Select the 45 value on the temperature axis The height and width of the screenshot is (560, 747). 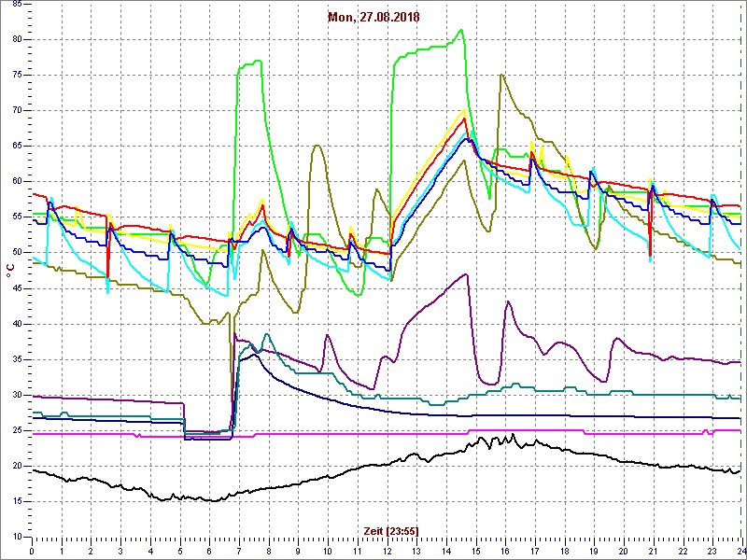coord(16,288)
